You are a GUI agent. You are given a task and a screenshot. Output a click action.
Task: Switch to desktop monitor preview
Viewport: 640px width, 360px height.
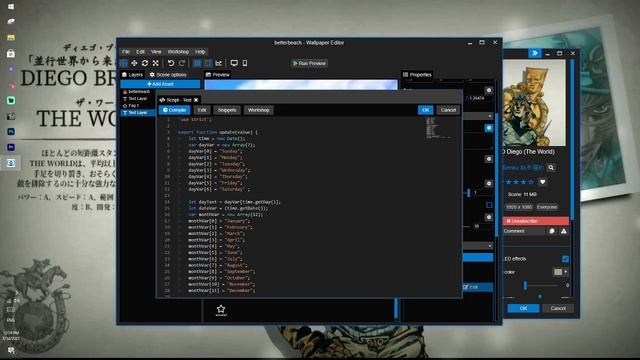(234, 63)
